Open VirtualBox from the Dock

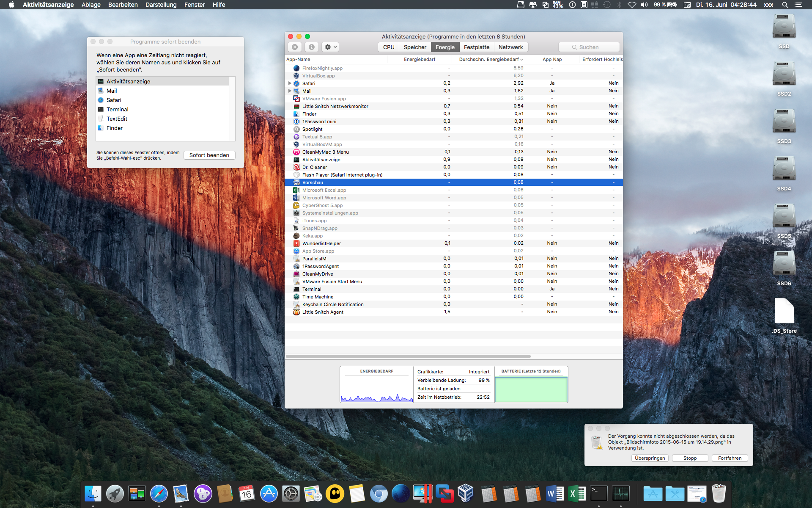click(x=466, y=494)
